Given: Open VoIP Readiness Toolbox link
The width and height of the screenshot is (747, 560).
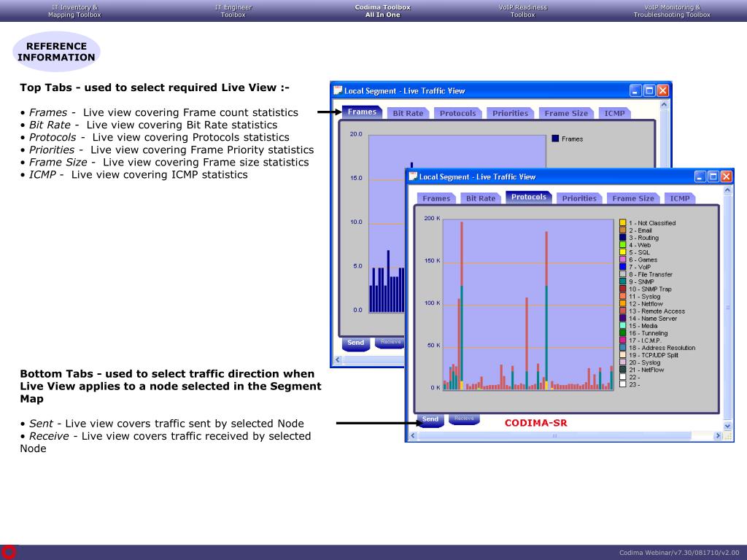Looking at the screenshot, I should [522, 11].
